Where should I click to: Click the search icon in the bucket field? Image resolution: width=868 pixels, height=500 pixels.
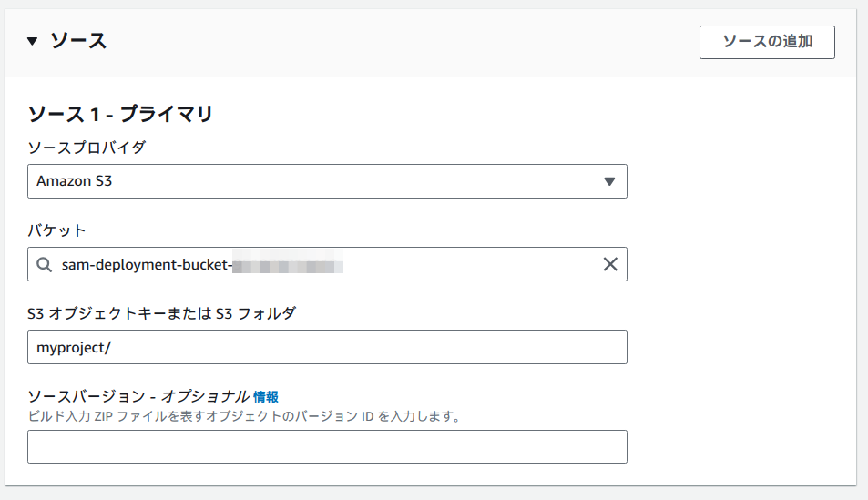click(45, 265)
